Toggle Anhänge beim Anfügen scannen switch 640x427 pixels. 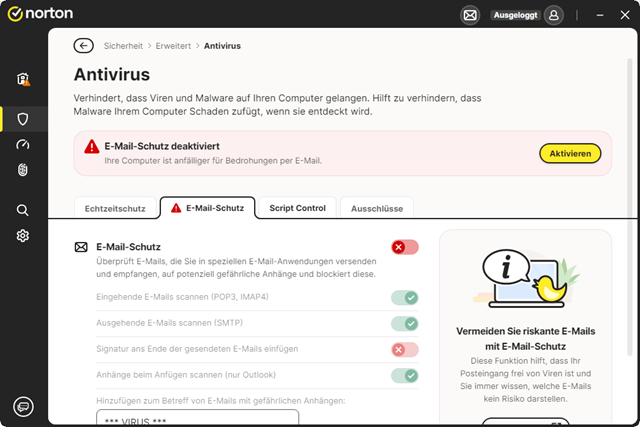(x=405, y=376)
